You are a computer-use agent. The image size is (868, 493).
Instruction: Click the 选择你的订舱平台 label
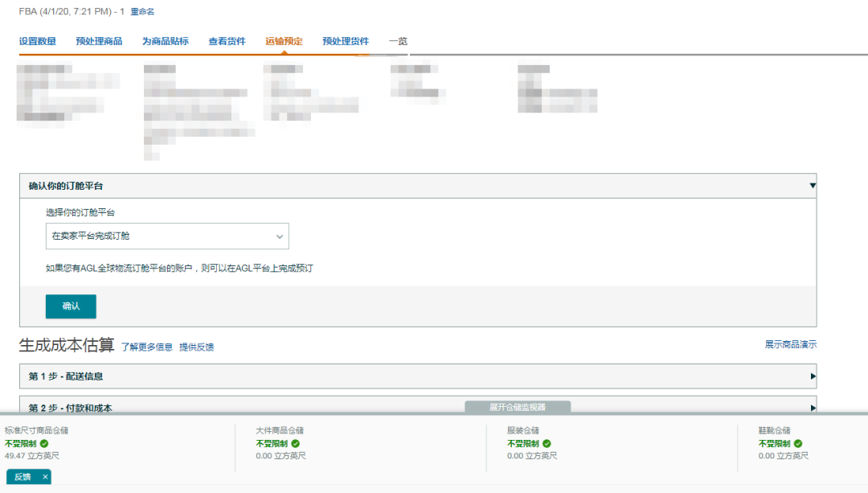click(x=80, y=212)
